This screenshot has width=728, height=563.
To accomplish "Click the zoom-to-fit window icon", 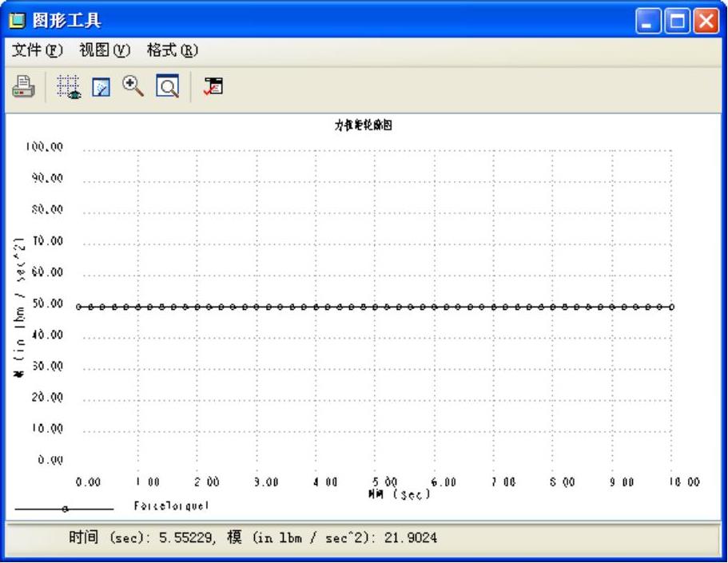I will (167, 86).
